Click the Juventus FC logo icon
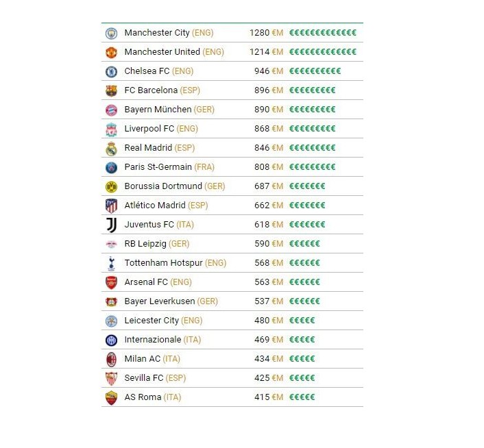 coord(111,225)
